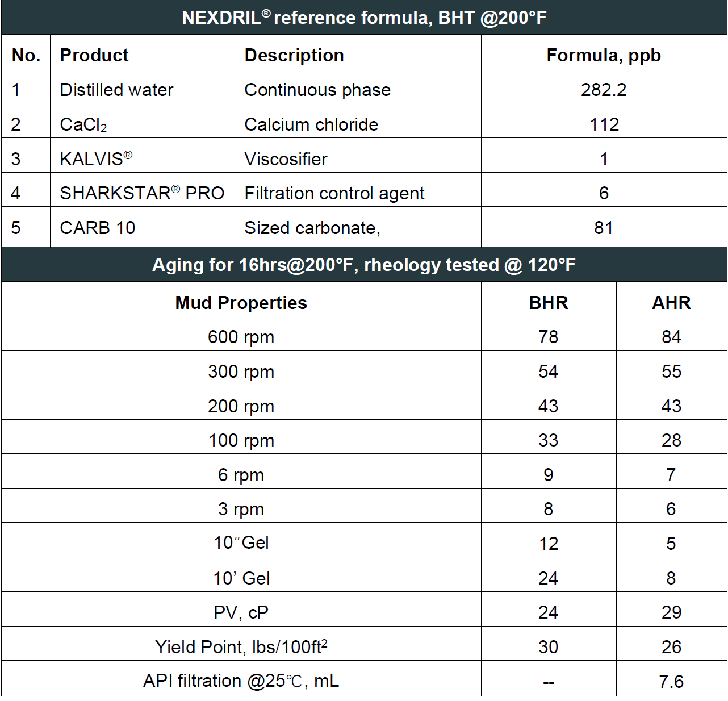The height and width of the screenshot is (701, 728).
Task: Click the AHR column header
Action: (671, 303)
